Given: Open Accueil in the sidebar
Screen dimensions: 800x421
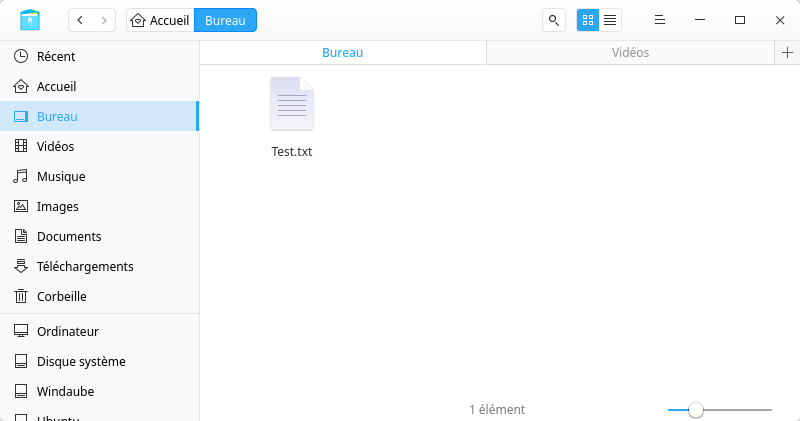Looking at the screenshot, I should tap(99, 86).
